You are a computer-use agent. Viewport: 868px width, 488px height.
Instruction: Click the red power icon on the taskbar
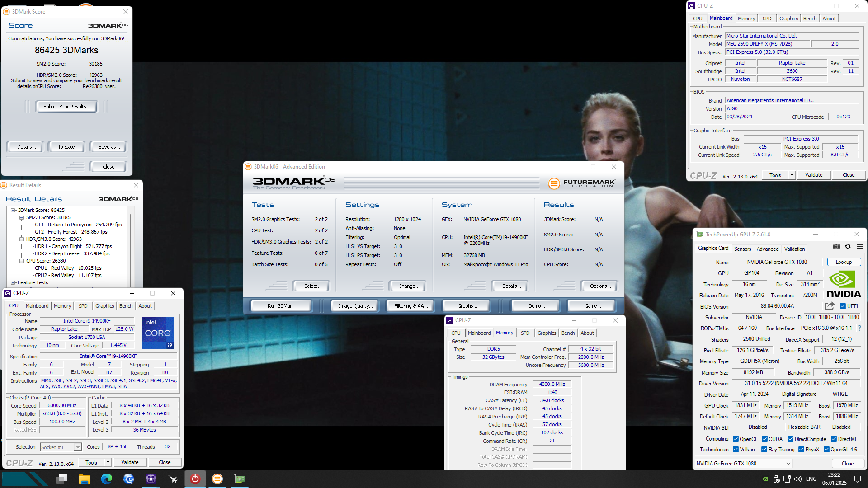click(x=195, y=479)
